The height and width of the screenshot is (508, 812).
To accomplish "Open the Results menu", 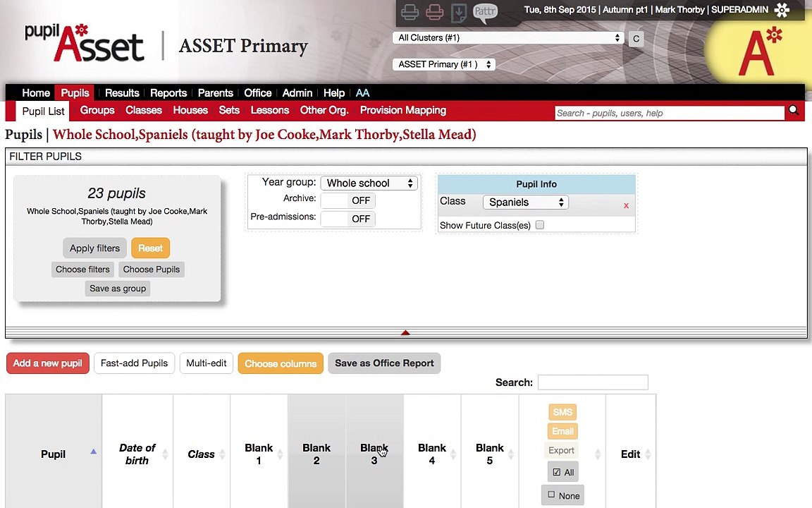I will click(122, 93).
